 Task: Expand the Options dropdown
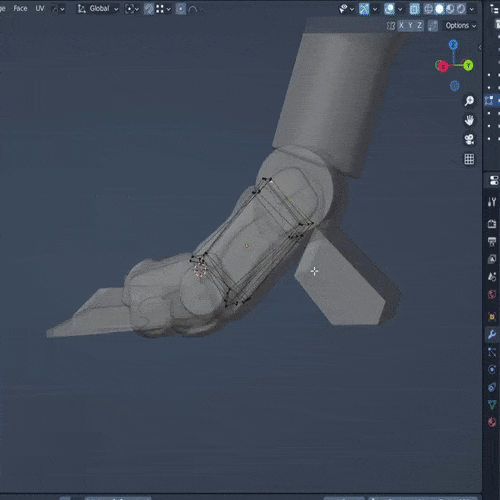point(461,26)
